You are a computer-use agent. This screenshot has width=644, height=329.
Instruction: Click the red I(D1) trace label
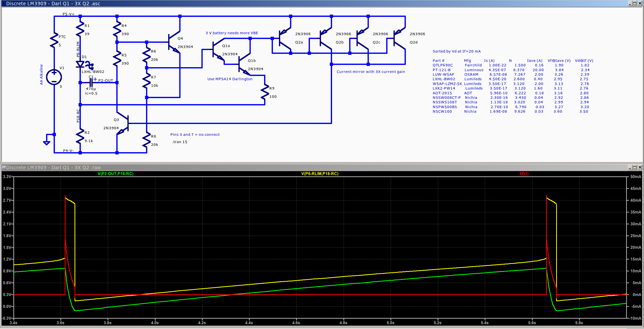524,173
